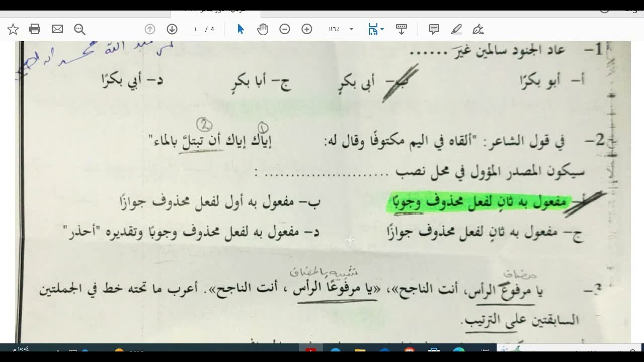The width and height of the screenshot is (644, 362).
Task: Click option ending with 'وتقديره أحذر'
Action: point(191,232)
